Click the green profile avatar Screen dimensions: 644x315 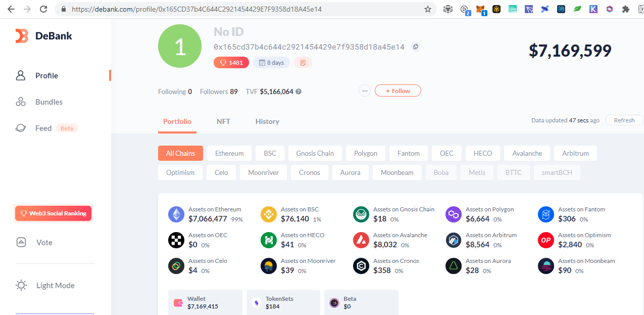[180, 47]
